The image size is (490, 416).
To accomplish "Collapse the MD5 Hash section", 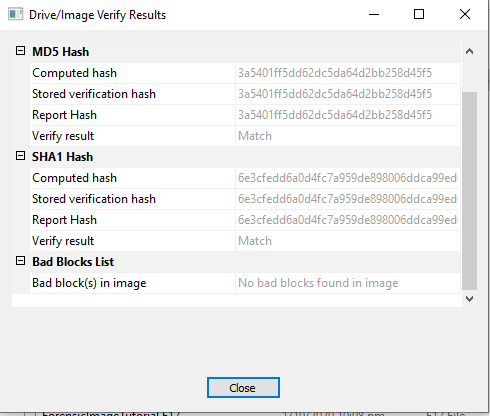I will (x=20, y=51).
